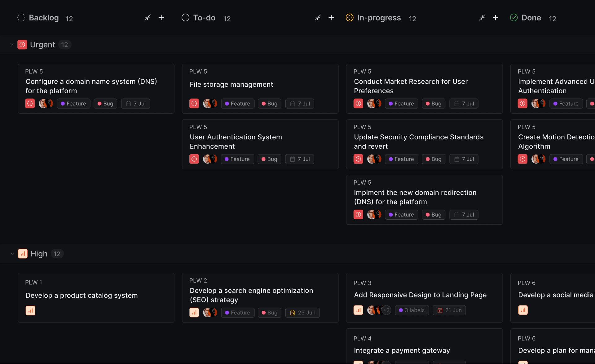Open assignee avatars on Configure DNS card
The height and width of the screenshot is (364, 595).
click(46, 103)
